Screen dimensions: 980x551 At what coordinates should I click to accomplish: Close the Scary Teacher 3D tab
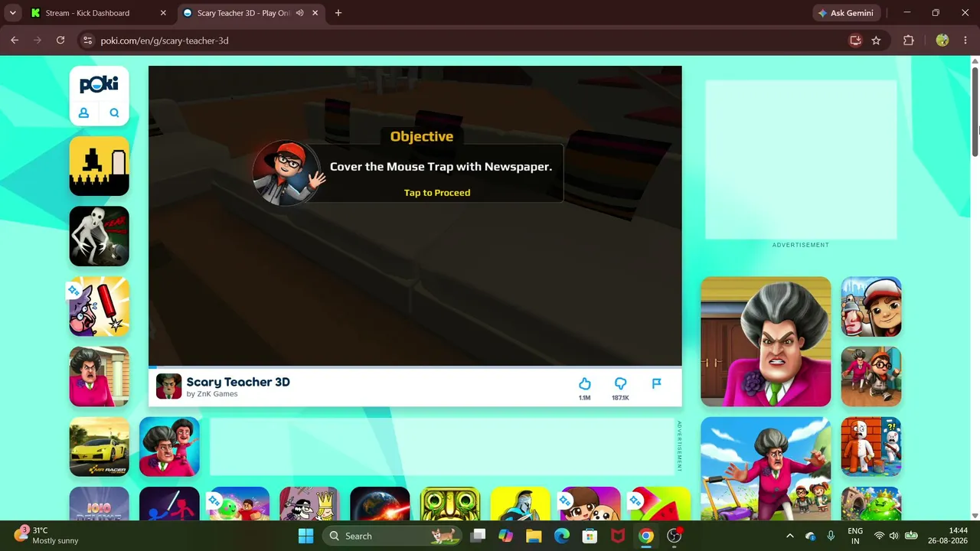(x=315, y=13)
